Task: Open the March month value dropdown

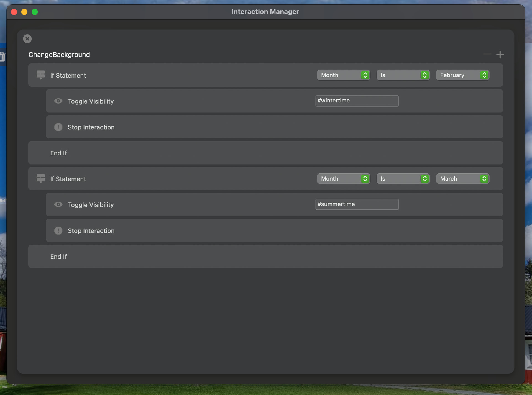Action: (462, 179)
